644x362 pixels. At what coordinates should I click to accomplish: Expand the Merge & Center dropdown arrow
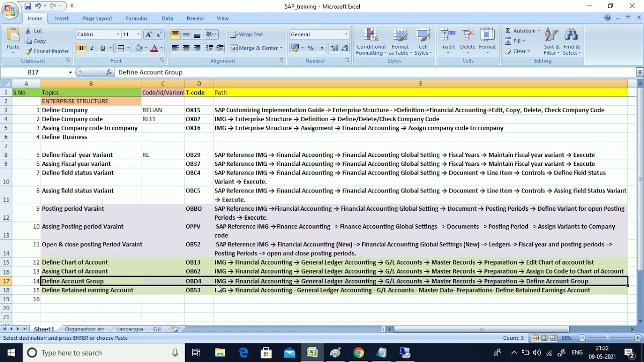[x=281, y=48]
